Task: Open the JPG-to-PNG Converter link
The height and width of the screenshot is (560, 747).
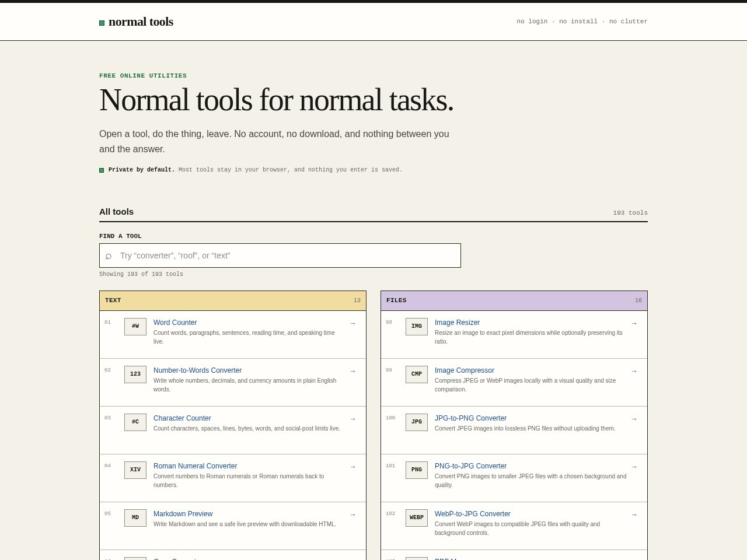Action: tap(470, 418)
